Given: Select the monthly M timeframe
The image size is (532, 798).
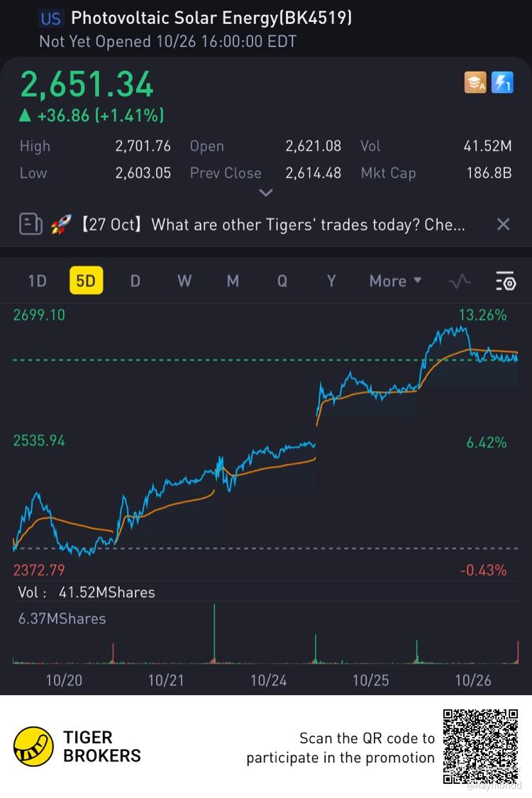Looking at the screenshot, I should 233,281.
